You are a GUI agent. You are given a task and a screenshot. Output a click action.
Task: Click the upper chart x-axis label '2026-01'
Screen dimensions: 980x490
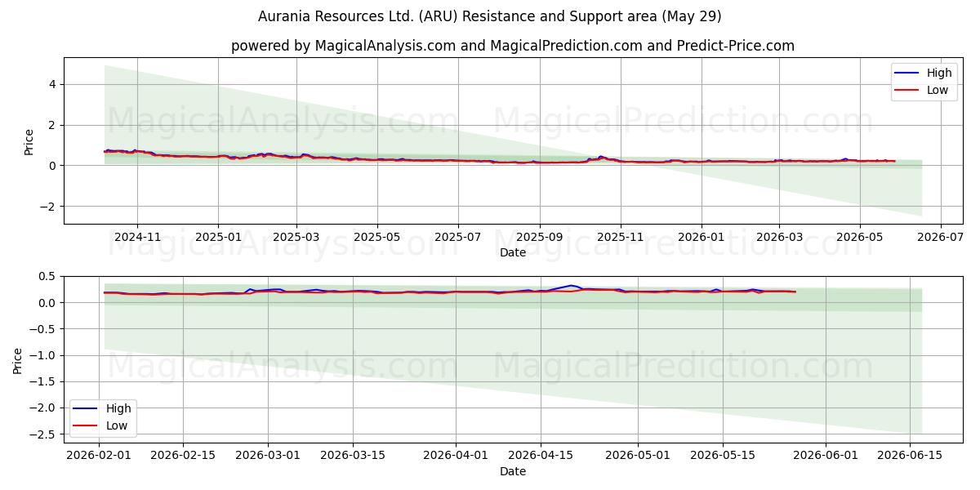coord(701,237)
